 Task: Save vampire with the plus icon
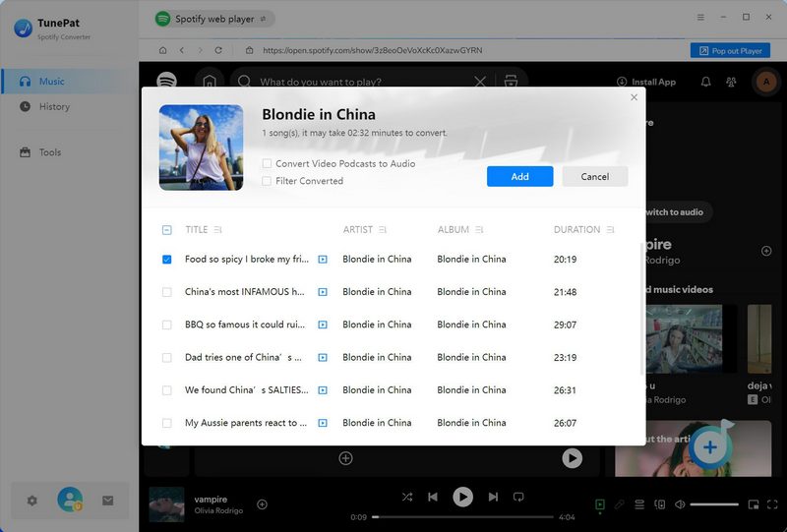[x=262, y=504]
